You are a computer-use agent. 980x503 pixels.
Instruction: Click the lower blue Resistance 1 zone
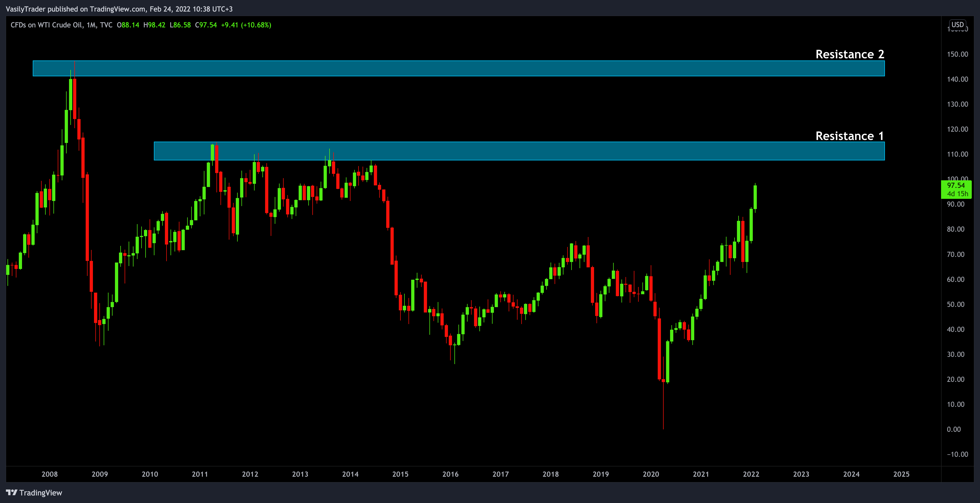[519, 151]
